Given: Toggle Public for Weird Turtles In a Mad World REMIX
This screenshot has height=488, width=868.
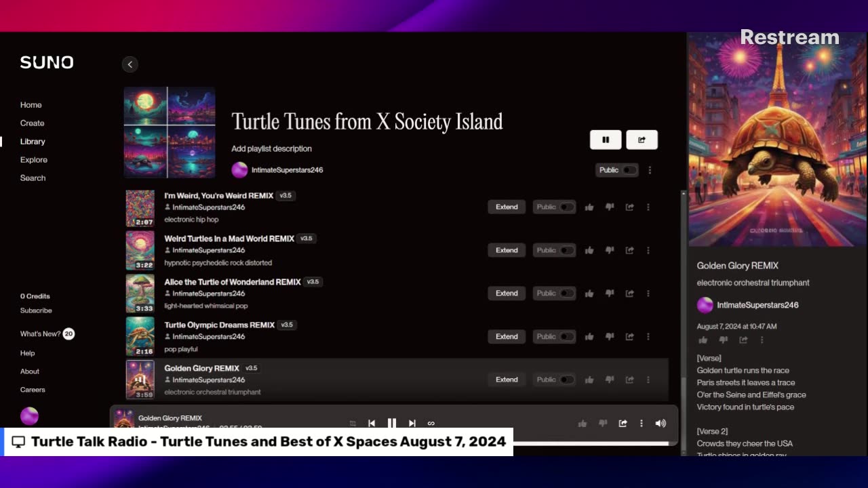Looking at the screenshot, I should [566, 250].
